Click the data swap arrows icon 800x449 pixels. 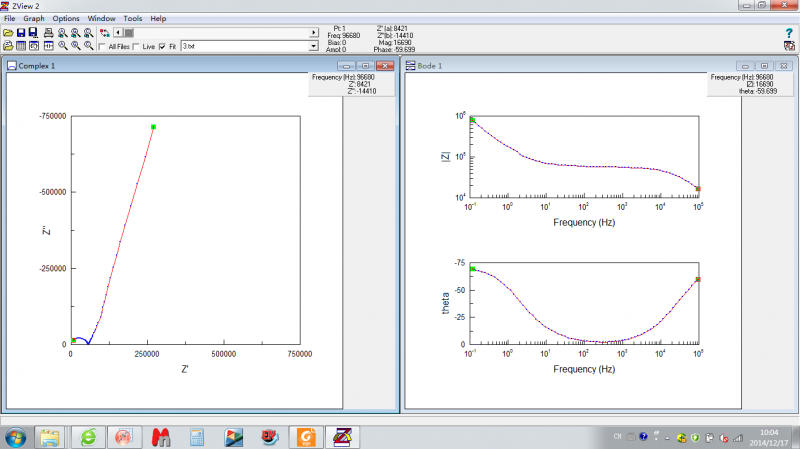tap(105, 33)
